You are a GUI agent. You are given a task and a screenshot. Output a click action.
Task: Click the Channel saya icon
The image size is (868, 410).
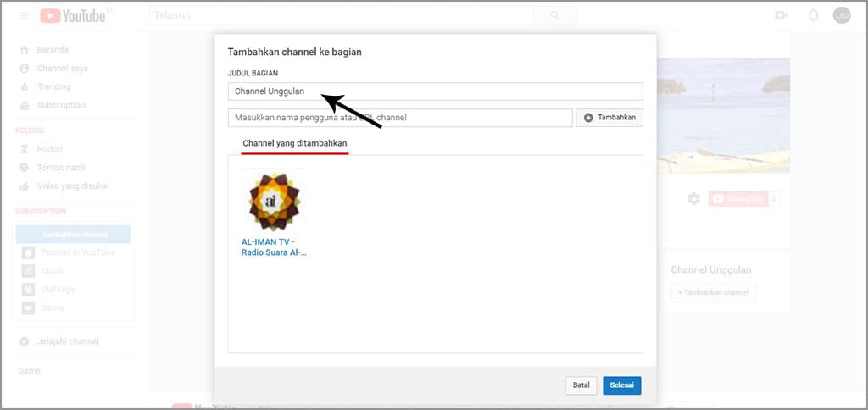tap(25, 68)
